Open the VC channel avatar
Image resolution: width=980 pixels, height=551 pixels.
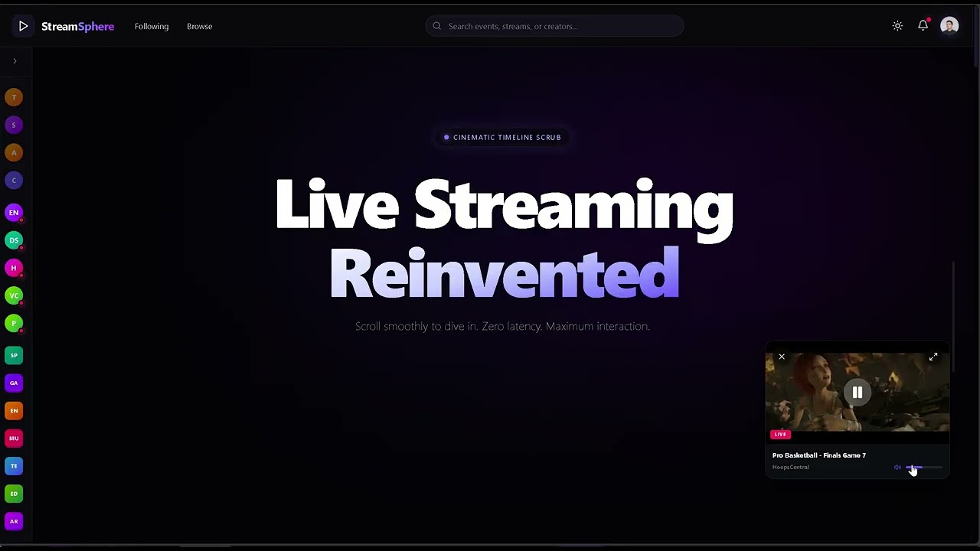coord(14,295)
